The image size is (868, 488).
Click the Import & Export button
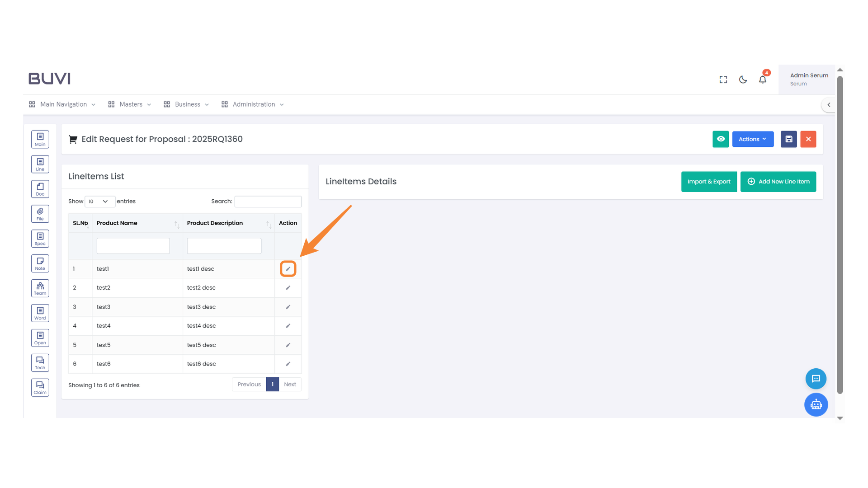click(709, 182)
